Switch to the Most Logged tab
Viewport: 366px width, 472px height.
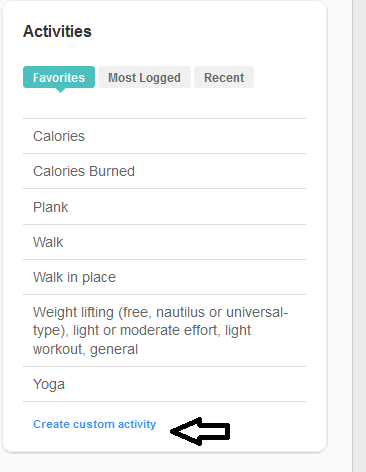point(144,77)
